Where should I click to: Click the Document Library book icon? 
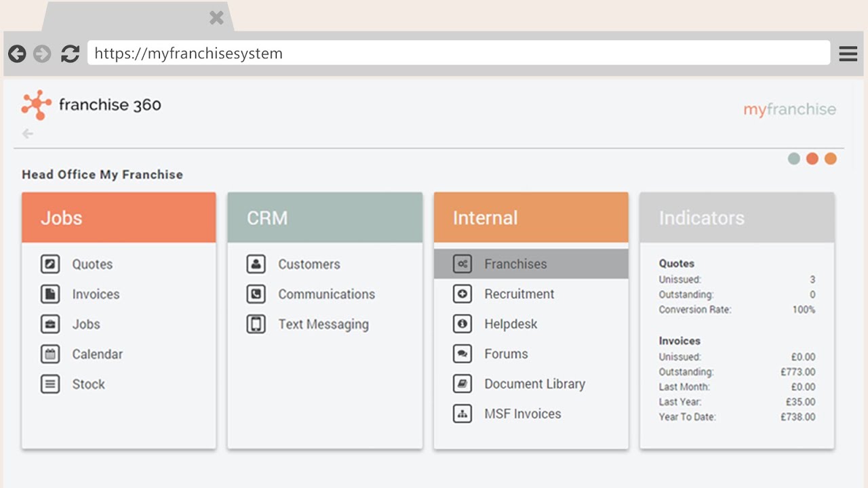[x=462, y=384]
